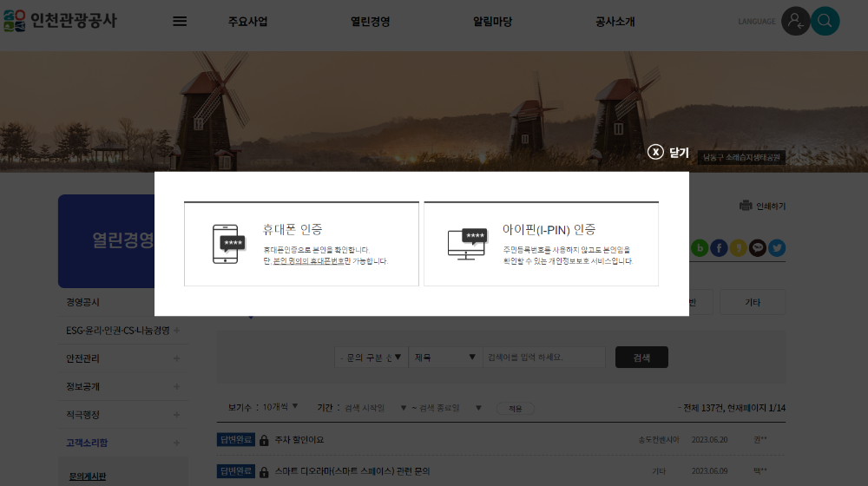This screenshot has height=486, width=868.
Task: Click the 인천관광공사 logo
Action: point(61,21)
